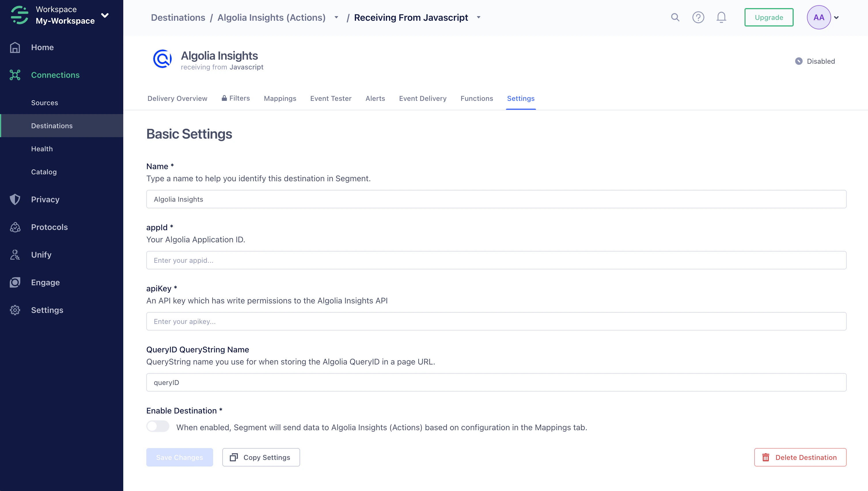Switch to the Mappings tab
Viewport: 868px width, 491px height.
coord(280,99)
